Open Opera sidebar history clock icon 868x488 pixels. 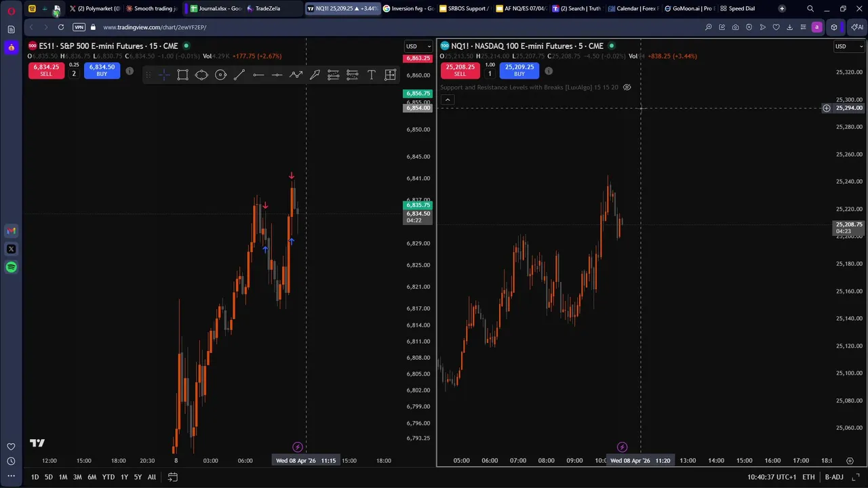pos(11,461)
